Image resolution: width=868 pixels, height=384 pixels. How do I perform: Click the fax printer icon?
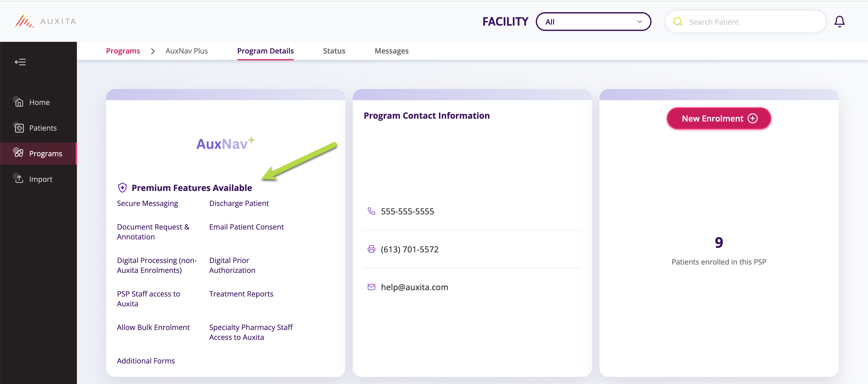tap(371, 249)
